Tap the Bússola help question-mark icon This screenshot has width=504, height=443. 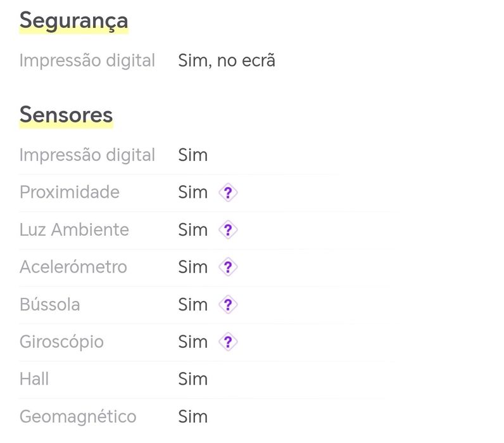point(228,305)
